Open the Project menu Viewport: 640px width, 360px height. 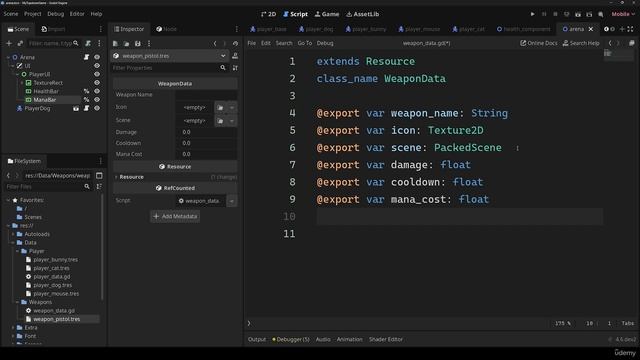point(33,14)
